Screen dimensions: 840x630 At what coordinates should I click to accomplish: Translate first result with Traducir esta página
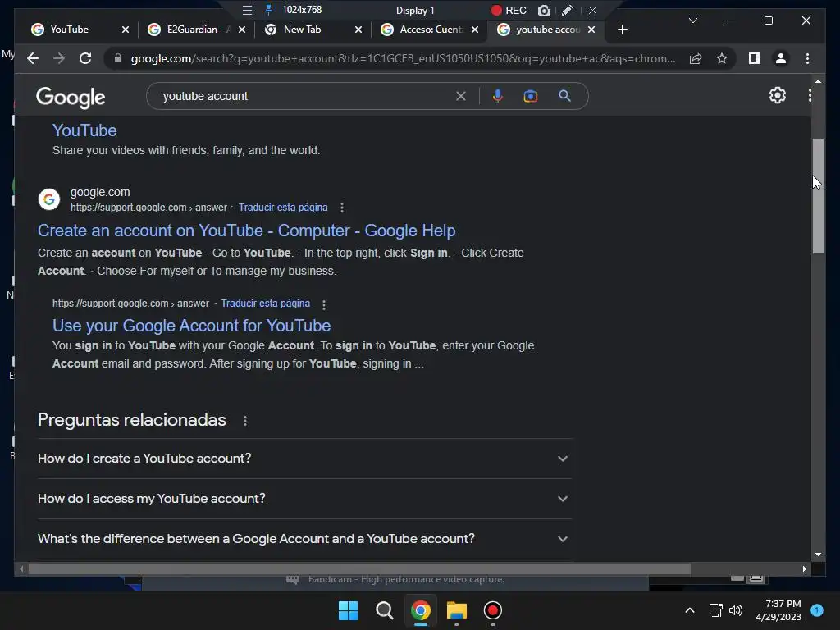(283, 208)
